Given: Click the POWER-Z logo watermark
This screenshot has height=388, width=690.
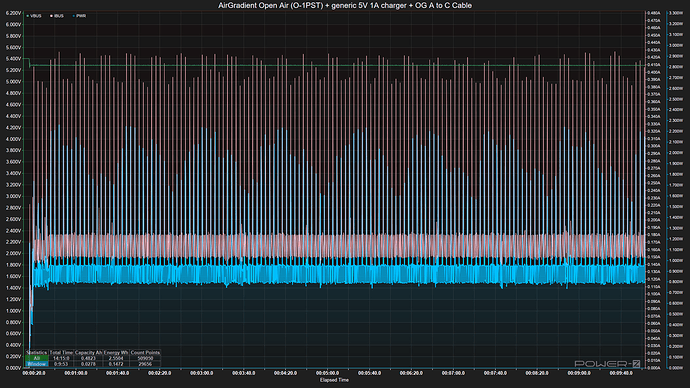Looking at the screenshot, I should 608,364.
